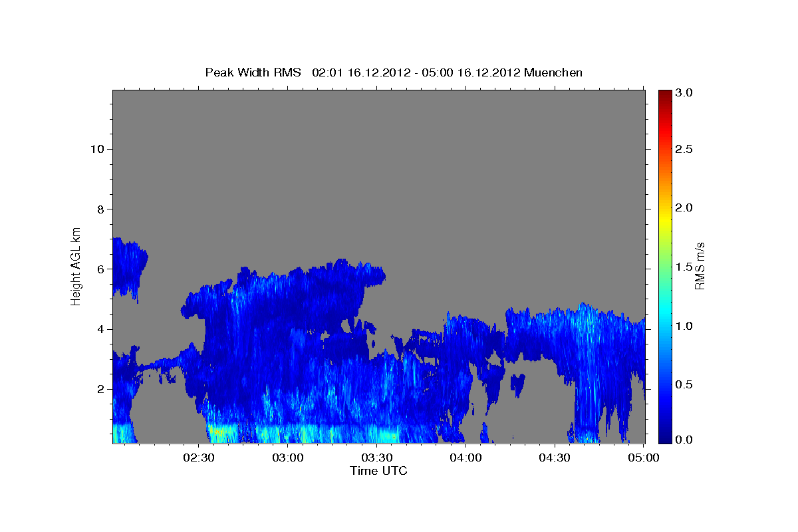The width and height of the screenshot is (798, 532).
Task: Click the colorbar label '1.5'
Action: click(685, 267)
